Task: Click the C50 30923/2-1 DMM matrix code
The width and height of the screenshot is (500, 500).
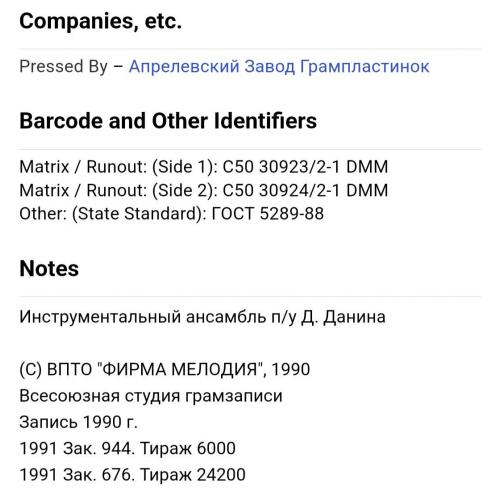Action: click(305, 167)
